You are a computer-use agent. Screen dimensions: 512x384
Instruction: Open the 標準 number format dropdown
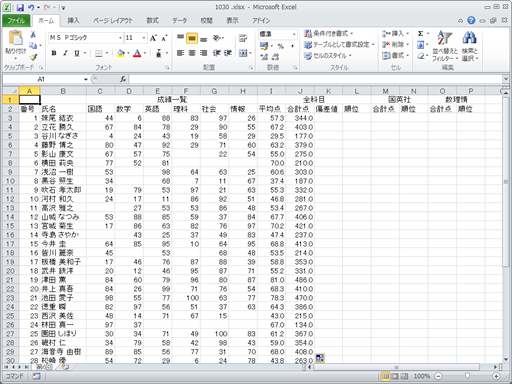click(294, 34)
